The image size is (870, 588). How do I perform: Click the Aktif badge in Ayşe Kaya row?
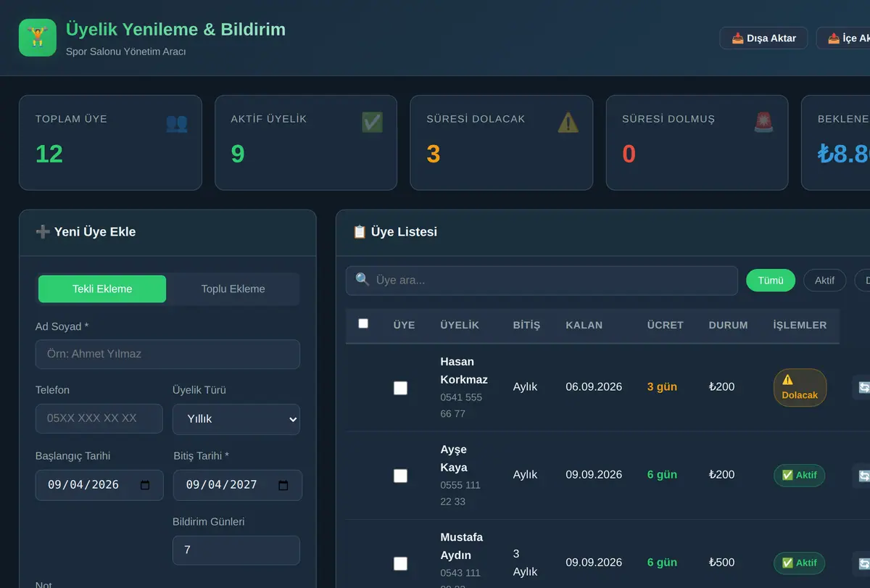[x=799, y=476]
